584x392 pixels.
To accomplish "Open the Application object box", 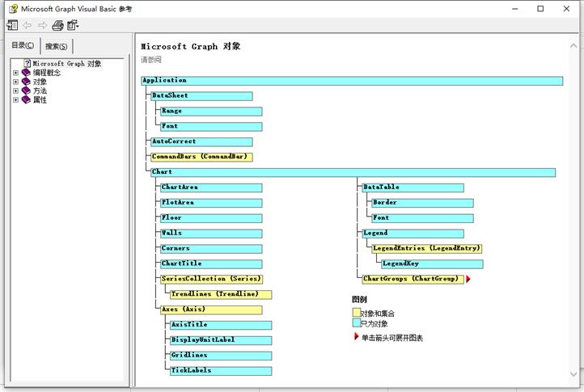I will coord(352,81).
